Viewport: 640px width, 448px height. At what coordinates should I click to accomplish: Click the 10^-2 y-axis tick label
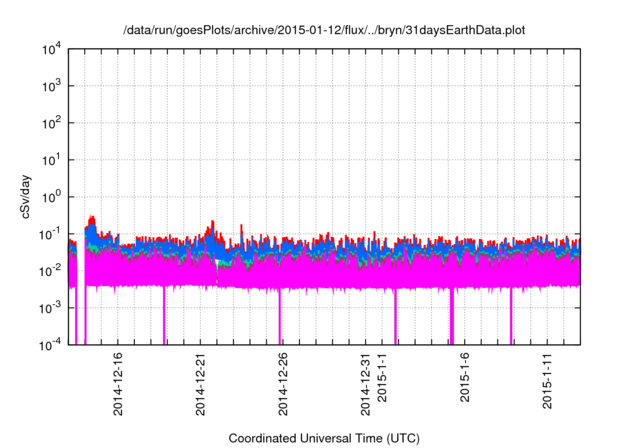tap(51, 271)
